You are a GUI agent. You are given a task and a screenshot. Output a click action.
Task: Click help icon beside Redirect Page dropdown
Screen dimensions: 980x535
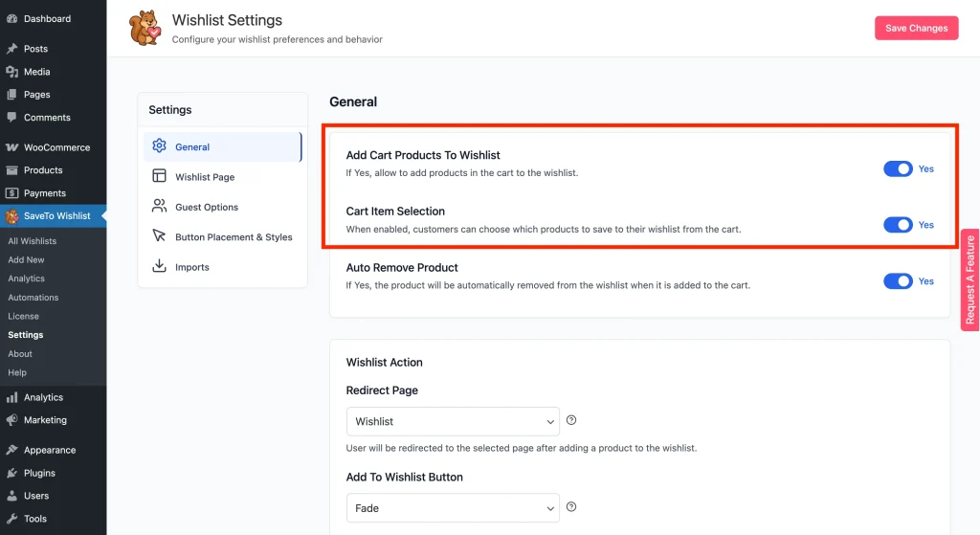point(571,420)
